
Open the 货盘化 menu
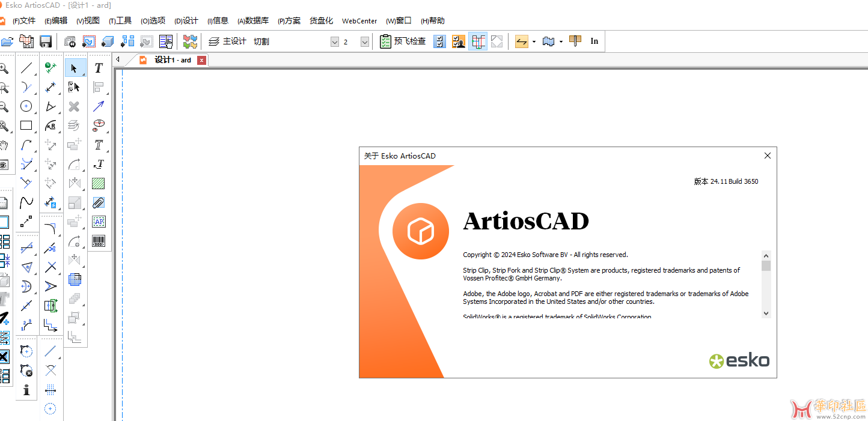coord(321,20)
